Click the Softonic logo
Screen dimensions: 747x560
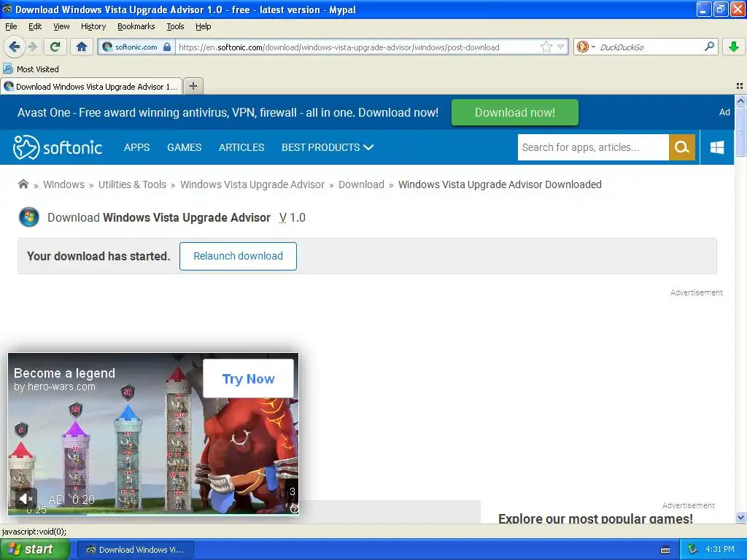click(58, 147)
